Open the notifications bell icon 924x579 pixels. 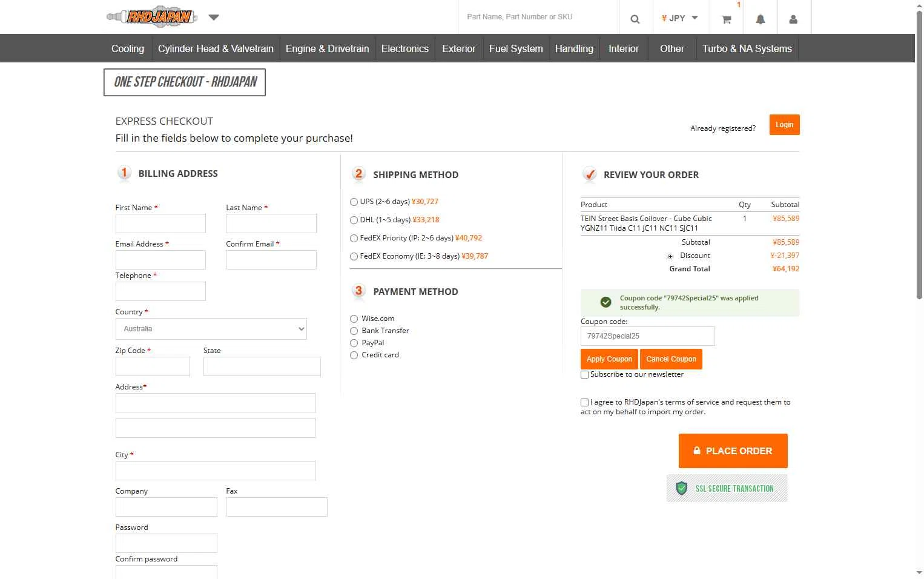point(761,19)
